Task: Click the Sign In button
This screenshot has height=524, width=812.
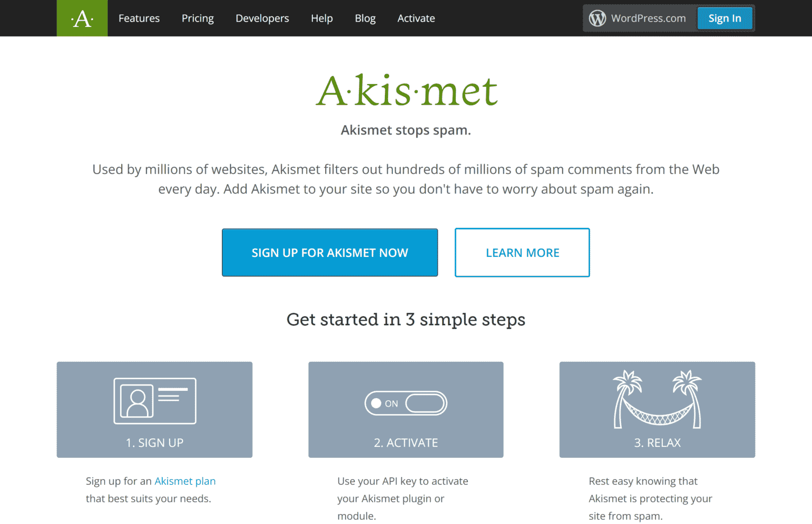Action: pos(725,17)
